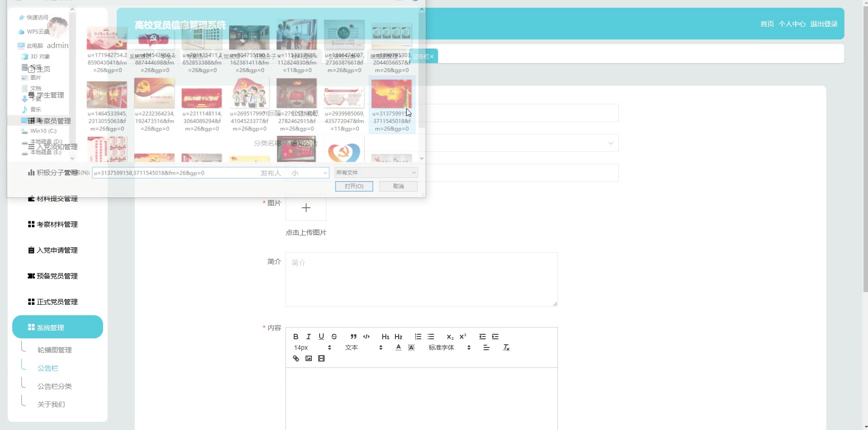The width and height of the screenshot is (868, 430).
Task: Click the folder tree scroll-down arrow
Action: [72, 158]
